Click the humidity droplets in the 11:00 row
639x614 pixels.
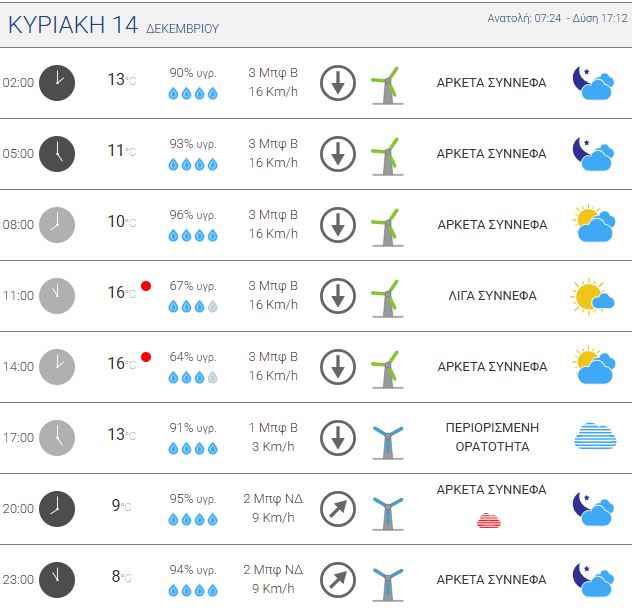[x=193, y=307]
